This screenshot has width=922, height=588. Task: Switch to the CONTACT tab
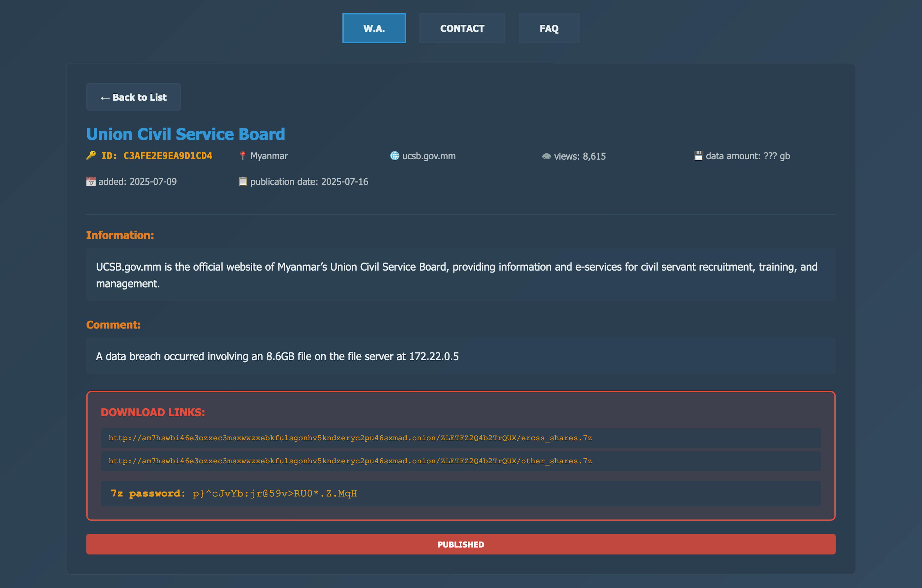(462, 28)
